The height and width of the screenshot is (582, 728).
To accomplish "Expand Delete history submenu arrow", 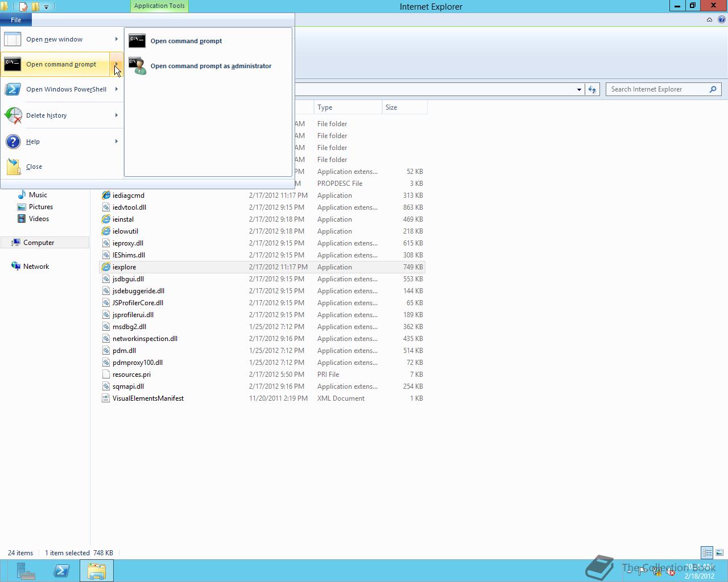I will 117,115.
